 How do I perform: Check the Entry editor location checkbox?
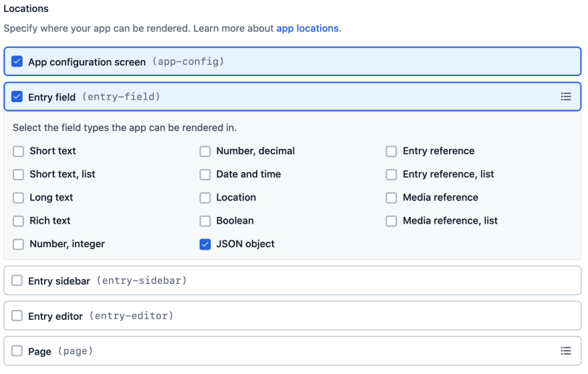click(x=17, y=315)
